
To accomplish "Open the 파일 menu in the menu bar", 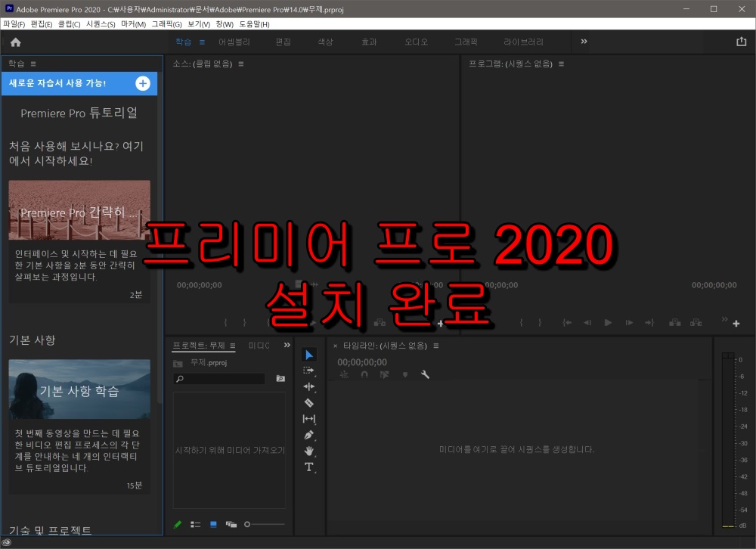I will tap(14, 23).
